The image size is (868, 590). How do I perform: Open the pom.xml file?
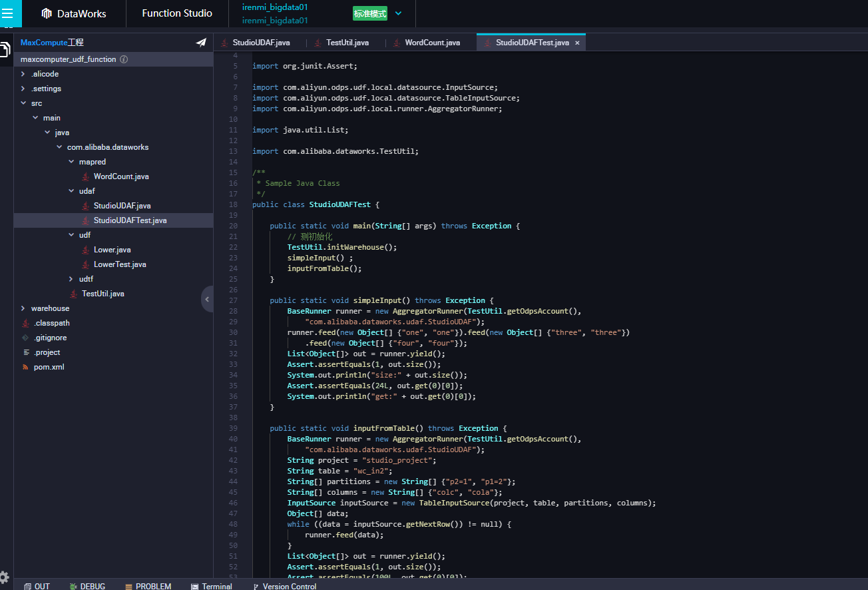pyautogui.click(x=49, y=367)
